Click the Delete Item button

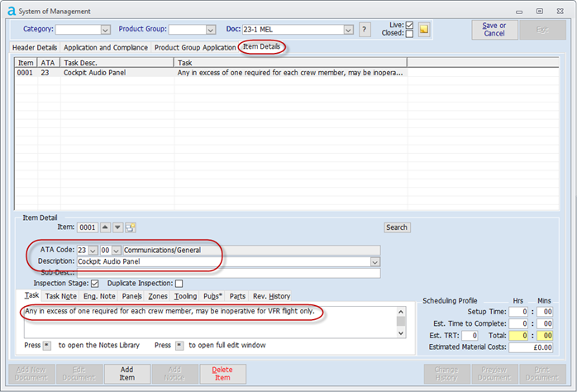(222, 373)
